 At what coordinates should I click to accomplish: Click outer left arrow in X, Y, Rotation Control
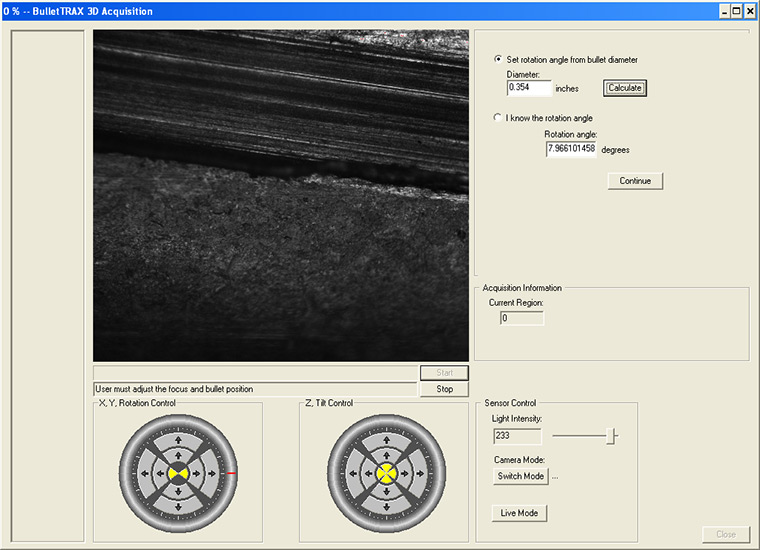click(x=145, y=473)
